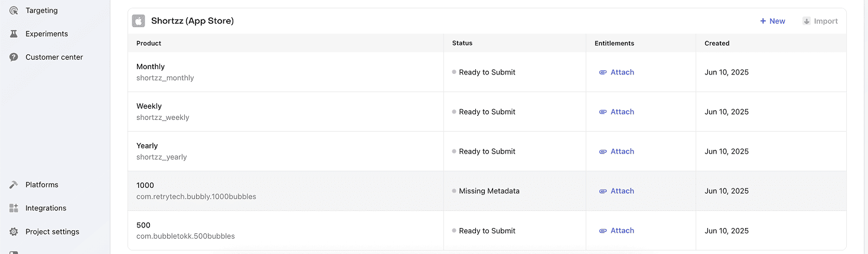
Task: Click the Experiments flask icon
Action: pyautogui.click(x=14, y=34)
